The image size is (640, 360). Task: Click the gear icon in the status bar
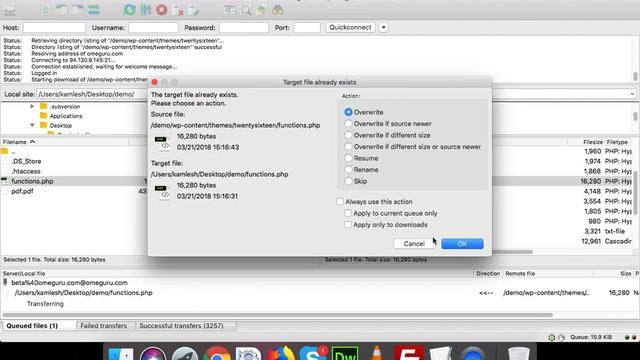tap(551, 337)
